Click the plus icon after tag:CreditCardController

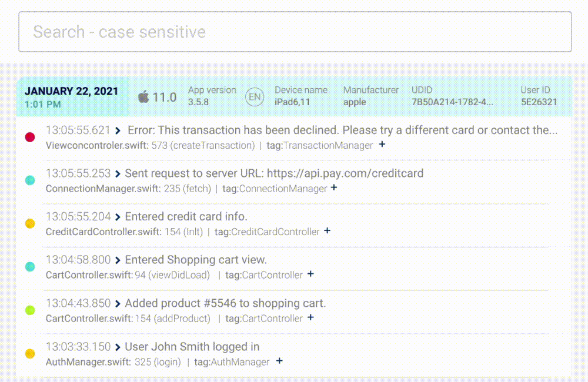(327, 231)
